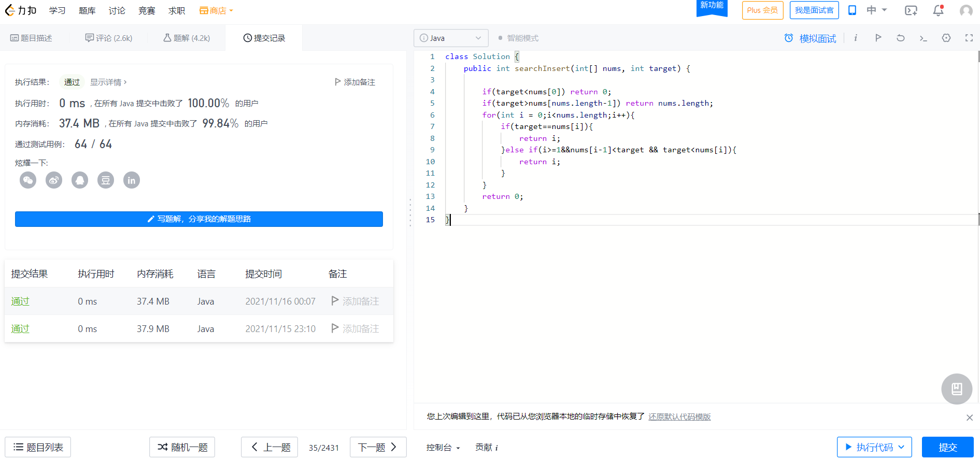This screenshot has width=980, height=460.
Task: Open 竞赛 in top navigation
Action: [x=147, y=10]
